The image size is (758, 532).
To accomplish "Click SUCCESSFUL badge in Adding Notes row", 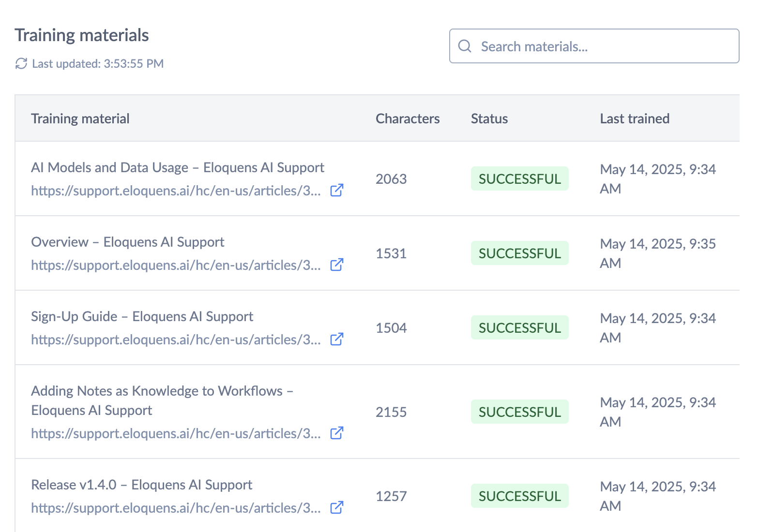I will coord(520,412).
